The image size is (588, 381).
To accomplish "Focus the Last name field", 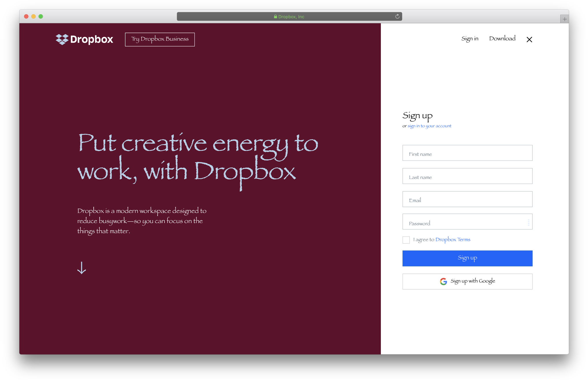I will [x=467, y=176].
